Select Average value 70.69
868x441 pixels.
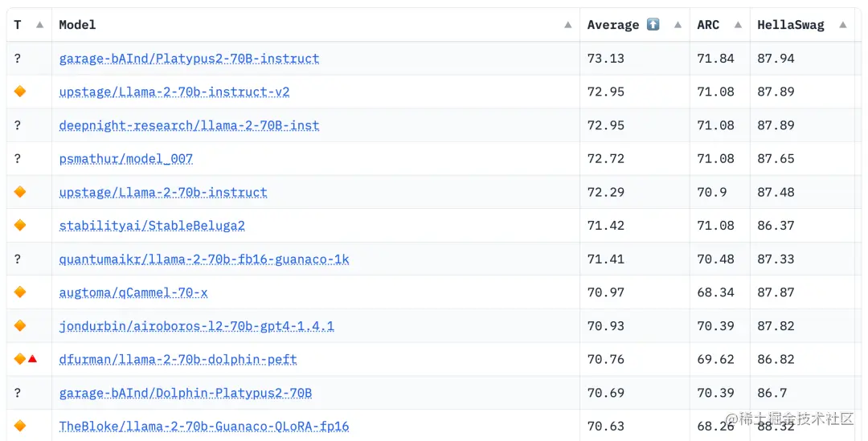click(x=606, y=394)
